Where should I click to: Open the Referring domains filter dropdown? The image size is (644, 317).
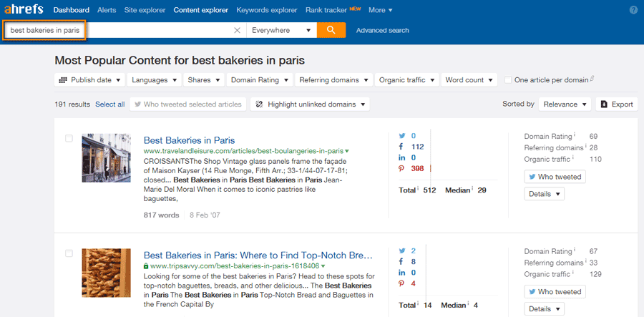334,80
